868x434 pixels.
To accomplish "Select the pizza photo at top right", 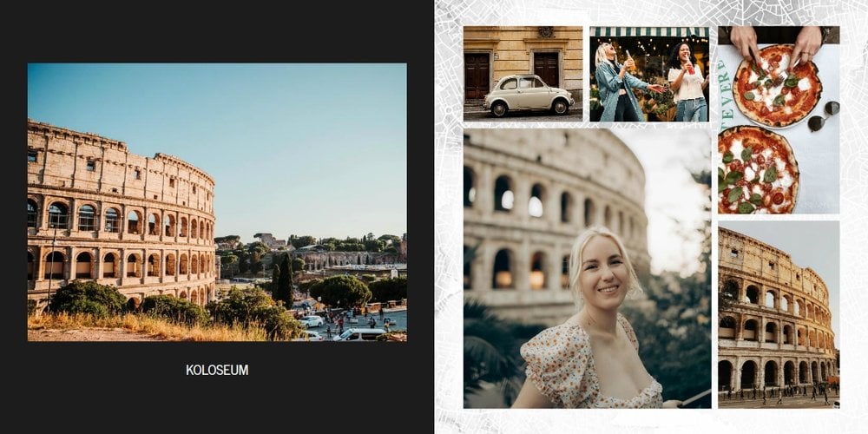I will click(779, 120).
